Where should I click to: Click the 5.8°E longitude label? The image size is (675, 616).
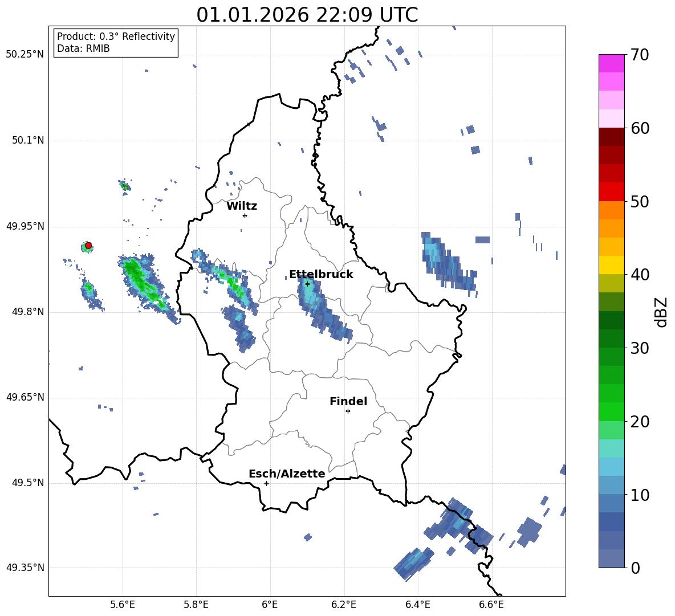[196, 605]
